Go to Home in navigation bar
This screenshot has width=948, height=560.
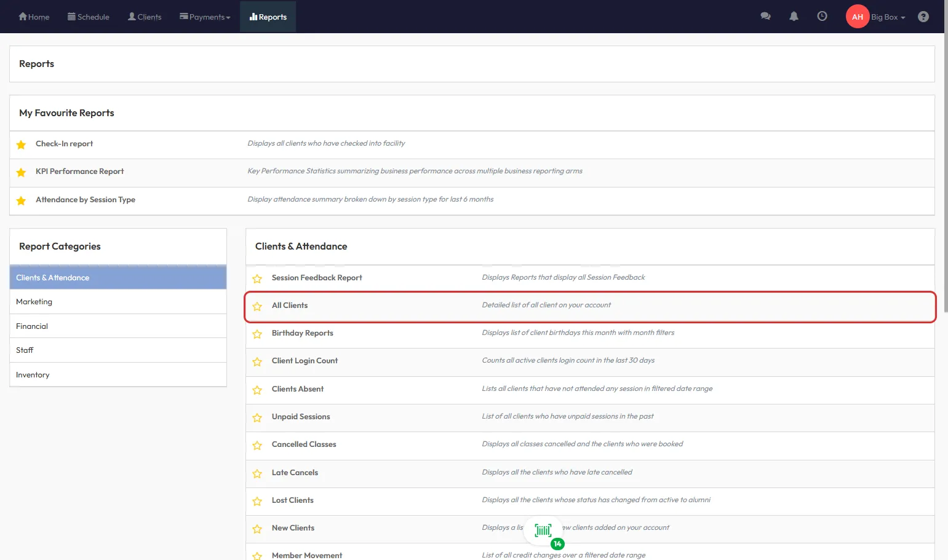(34, 17)
